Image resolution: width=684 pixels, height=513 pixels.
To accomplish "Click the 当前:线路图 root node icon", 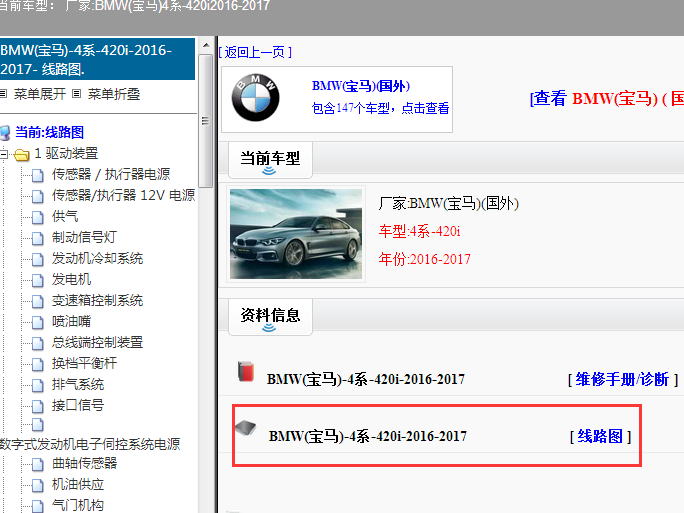I will [x=5, y=133].
